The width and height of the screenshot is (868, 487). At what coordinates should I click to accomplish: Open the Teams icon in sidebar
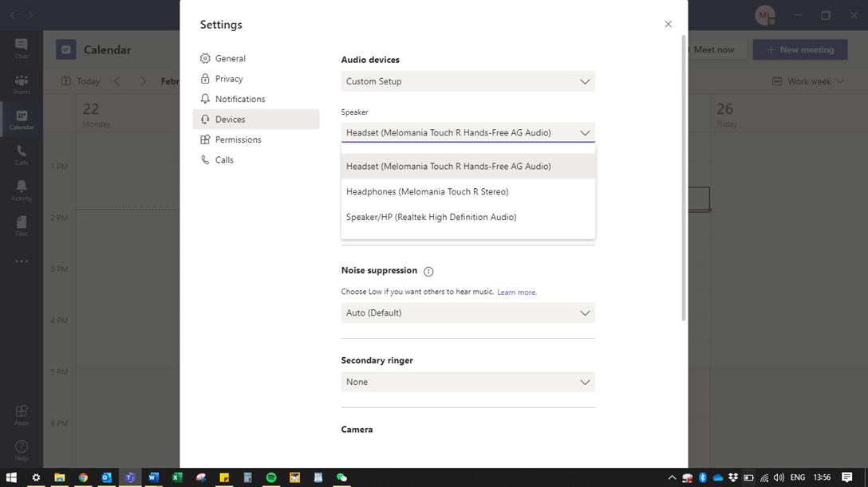[22, 84]
